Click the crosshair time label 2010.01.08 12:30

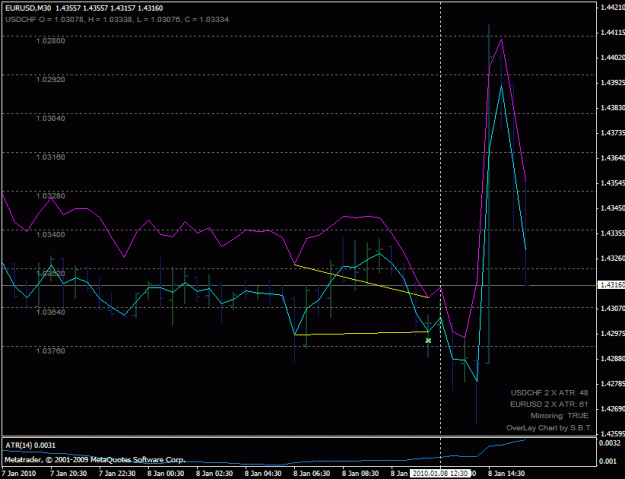click(x=440, y=473)
